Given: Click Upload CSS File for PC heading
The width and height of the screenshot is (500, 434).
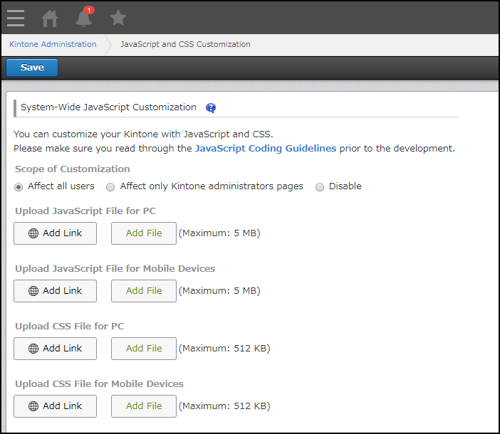Looking at the screenshot, I should (69, 326).
